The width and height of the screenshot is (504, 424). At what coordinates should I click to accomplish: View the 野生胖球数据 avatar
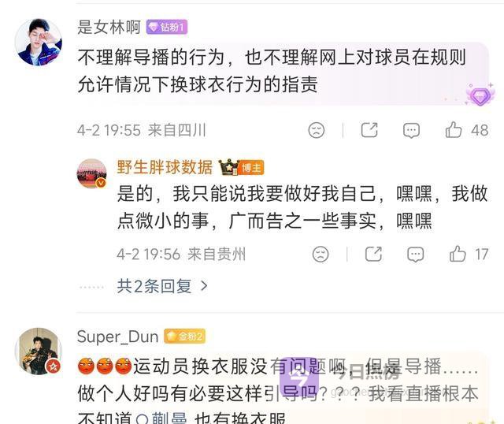tap(92, 173)
